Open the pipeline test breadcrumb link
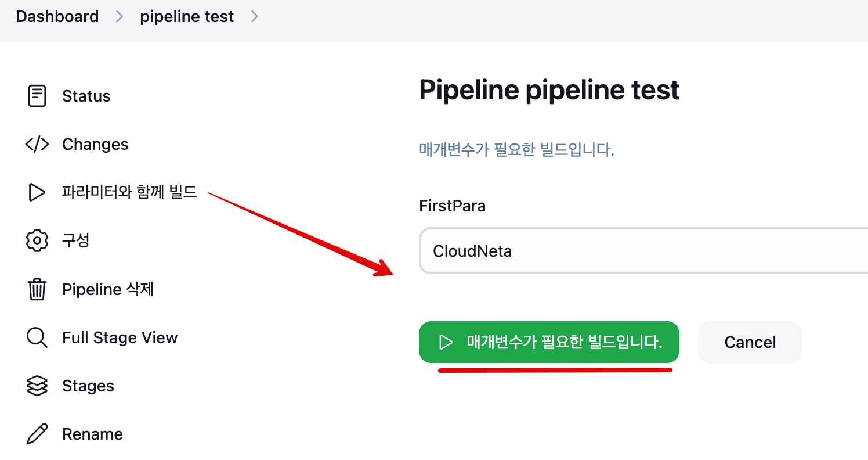Image resolution: width=868 pixels, height=460 pixels. click(x=187, y=17)
